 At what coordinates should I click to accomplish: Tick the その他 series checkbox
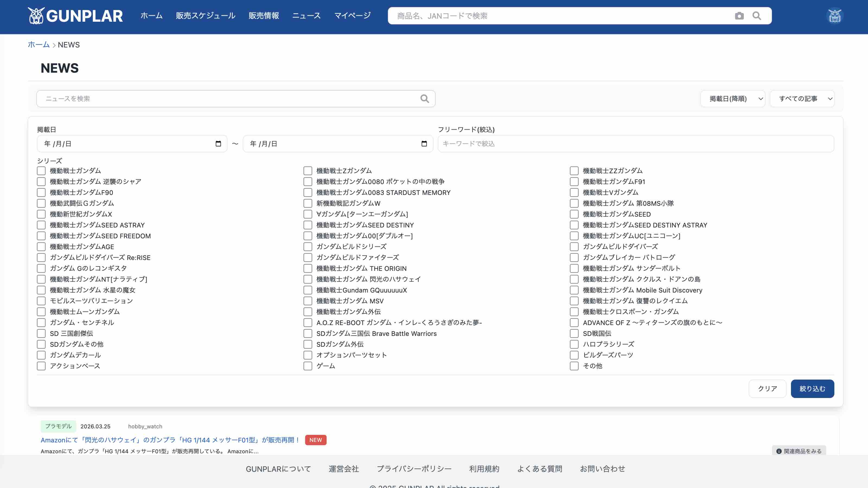click(574, 366)
